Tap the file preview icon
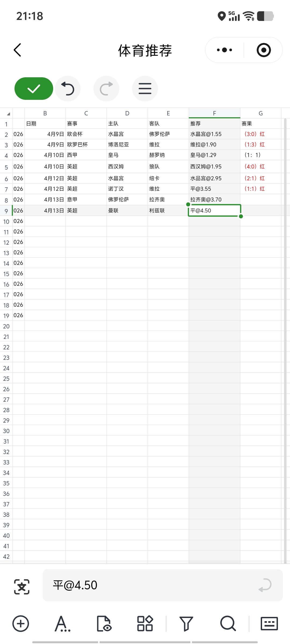This screenshot has height=644, width=290. tap(104, 623)
